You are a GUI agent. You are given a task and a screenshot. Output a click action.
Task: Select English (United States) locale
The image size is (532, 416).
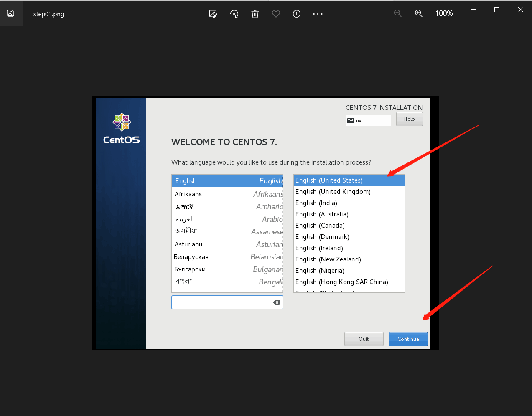pyautogui.click(x=349, y=180)
